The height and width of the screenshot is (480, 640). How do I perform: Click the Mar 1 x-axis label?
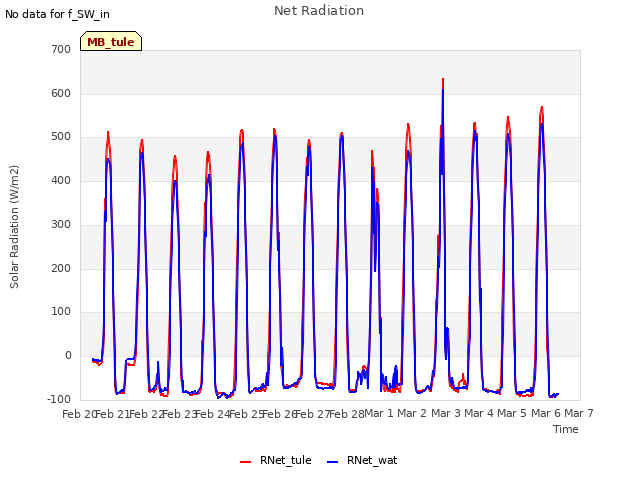(379, 413)
